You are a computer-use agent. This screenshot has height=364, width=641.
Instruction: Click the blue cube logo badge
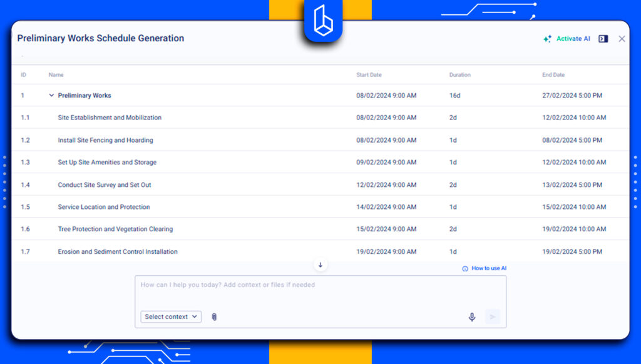pos(323,21)
